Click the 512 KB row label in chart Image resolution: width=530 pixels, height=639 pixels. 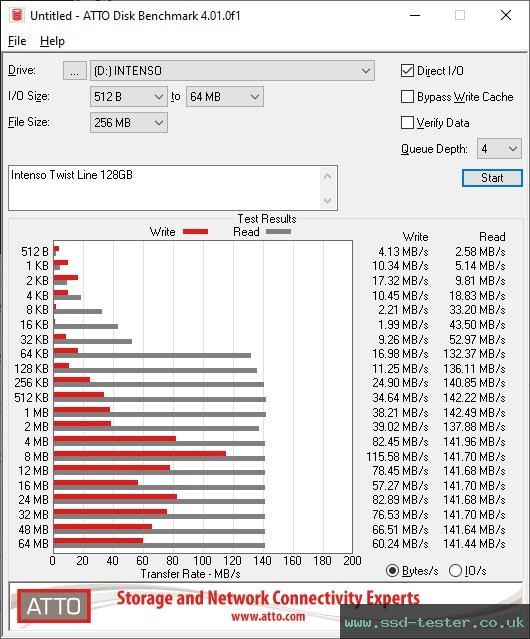(31, 398)
